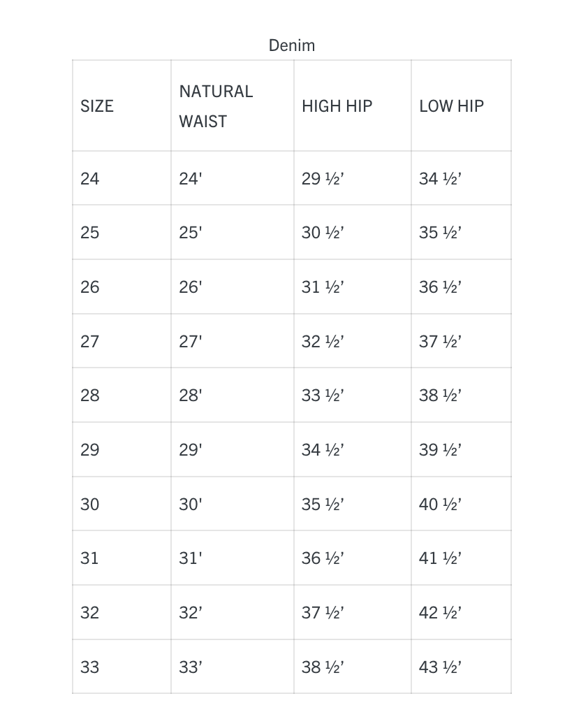Viewport: 588px width, 717px height.
Task: Select the natural waist value 25'
Action: [x=190, y=233]
